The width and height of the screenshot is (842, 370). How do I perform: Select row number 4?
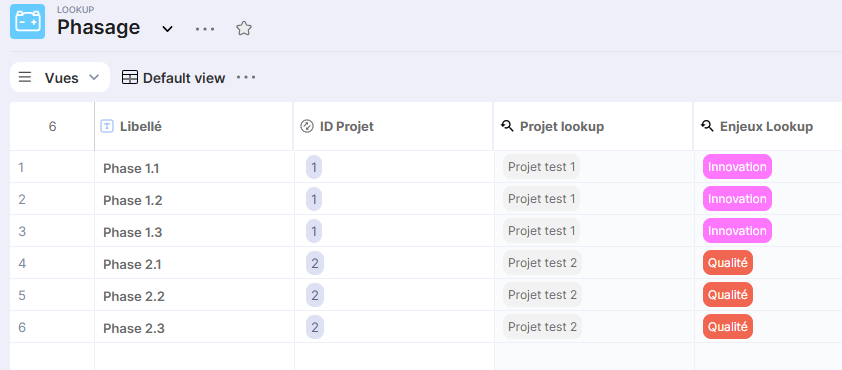point(21,264)
